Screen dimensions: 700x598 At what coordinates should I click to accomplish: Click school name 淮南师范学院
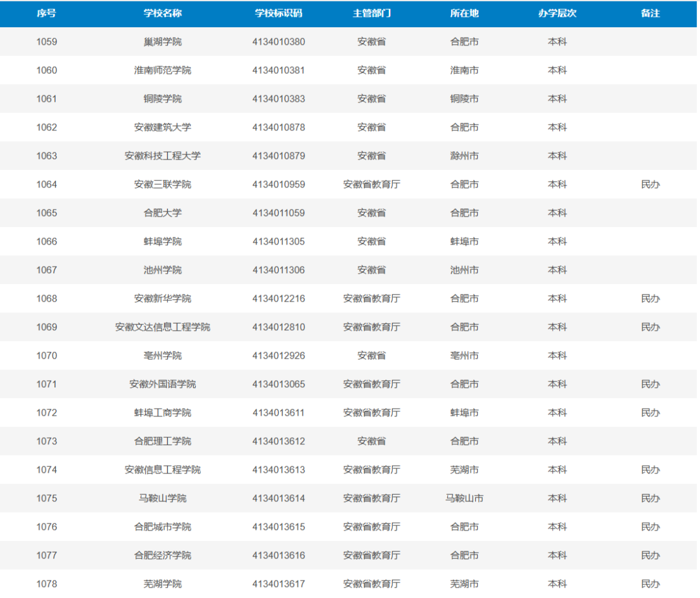(x=163, y=71)
